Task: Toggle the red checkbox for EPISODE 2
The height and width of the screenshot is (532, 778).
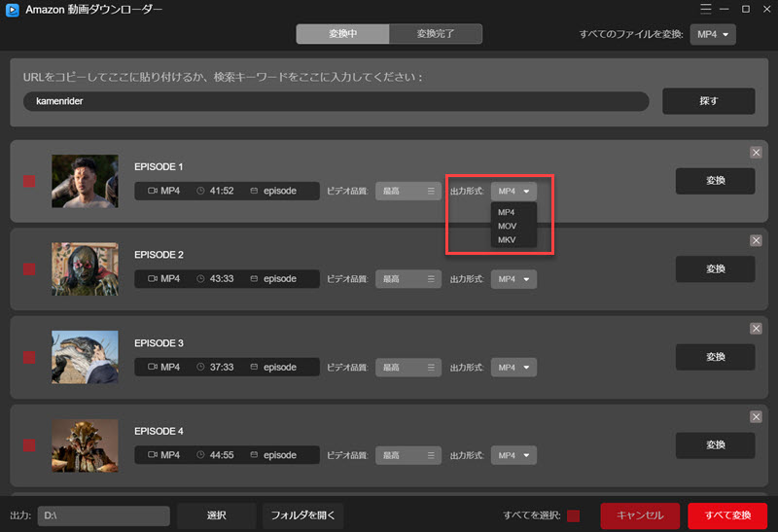Action: (x=29, y=269)
